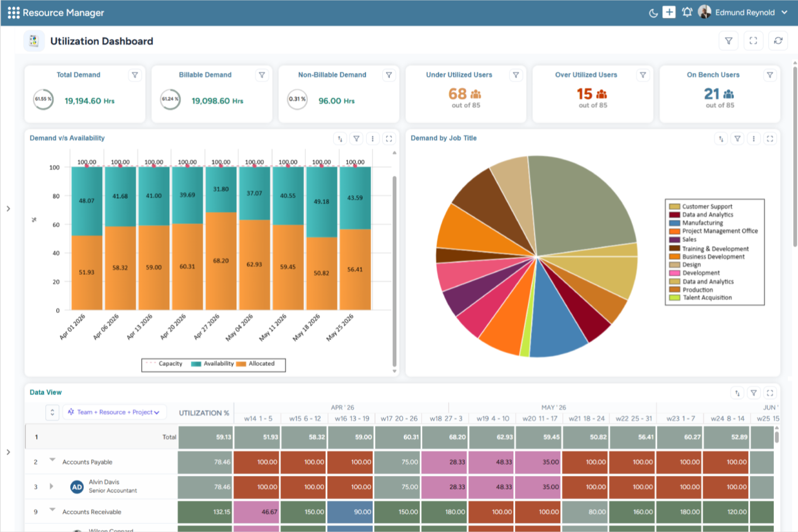
Task: Toggle dark mode moon icon
Action: [x=653, y=13]
